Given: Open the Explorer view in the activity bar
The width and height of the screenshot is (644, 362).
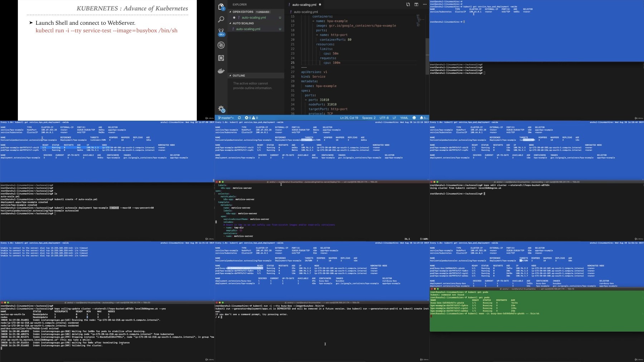Looking at the screenshot, I should [x=221, y=7].
